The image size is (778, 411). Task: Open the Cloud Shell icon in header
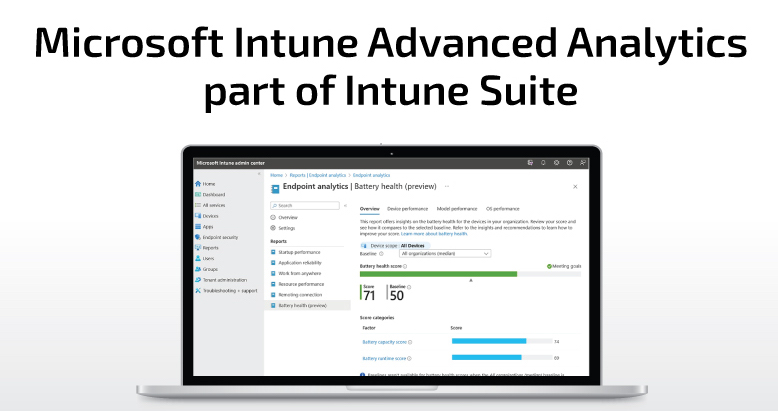530,163
